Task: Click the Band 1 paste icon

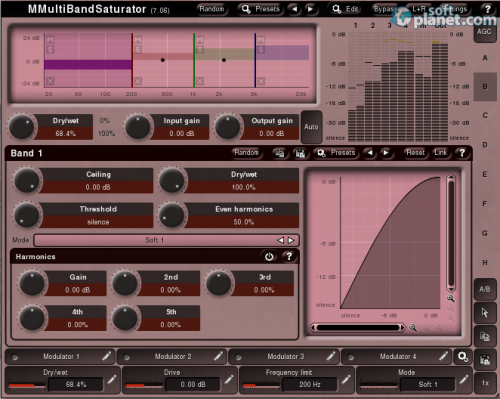Action: [300, 153]
